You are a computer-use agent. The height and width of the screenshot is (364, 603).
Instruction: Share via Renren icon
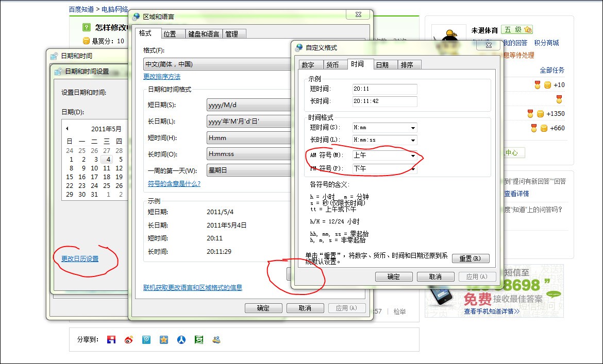181,339
